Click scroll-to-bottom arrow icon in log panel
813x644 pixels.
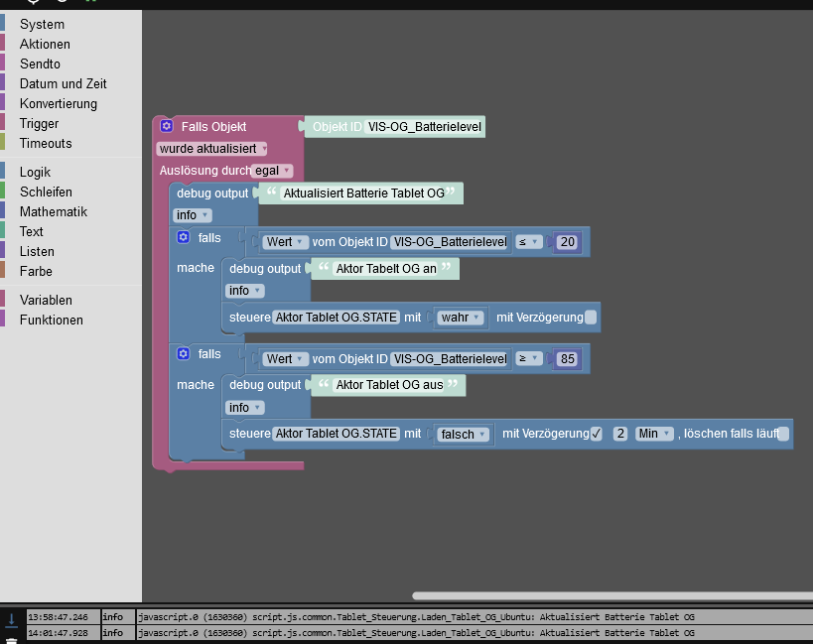pyautogui.click(x=11, y=618)
